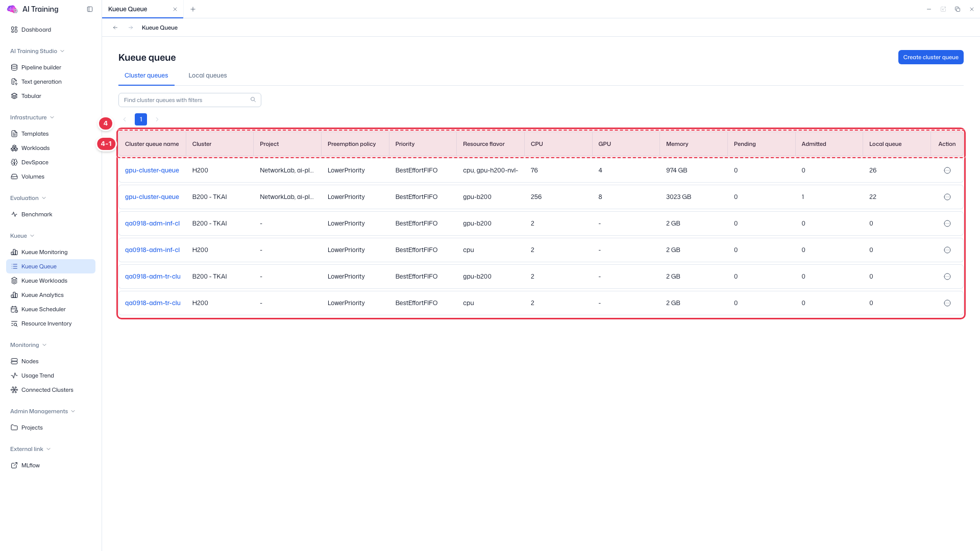Image resolution: width=980 pixels, height=551 pixels.
Task: Click page 1 pagination button
Action: tap(141, 119)
